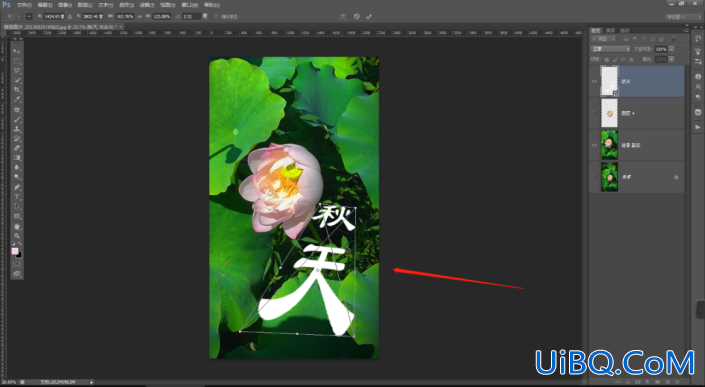
Task: Open the Paragraph panel icon
Action: point(698,97)
